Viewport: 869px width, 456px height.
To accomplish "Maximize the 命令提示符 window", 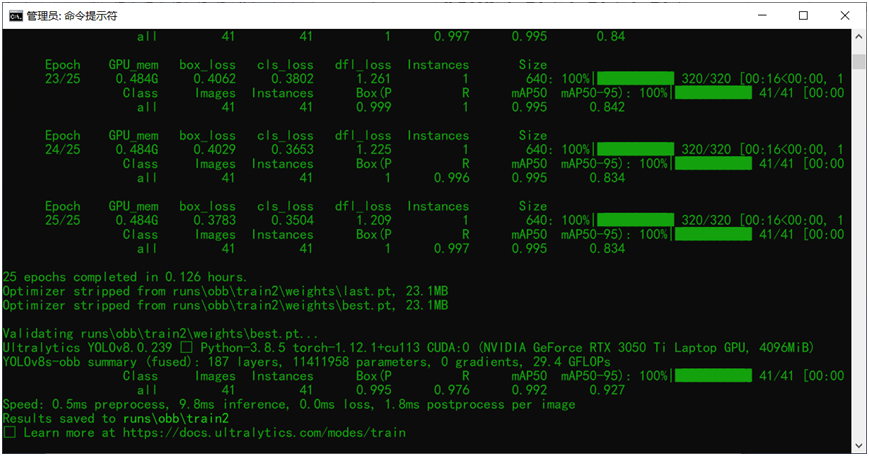I will coord(803,16).
